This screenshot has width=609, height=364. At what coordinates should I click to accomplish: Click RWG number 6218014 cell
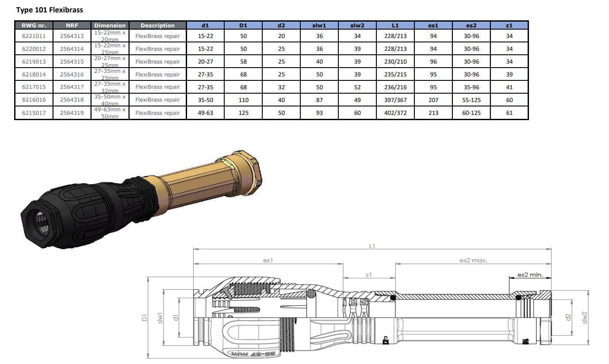(x=34, y=74)
